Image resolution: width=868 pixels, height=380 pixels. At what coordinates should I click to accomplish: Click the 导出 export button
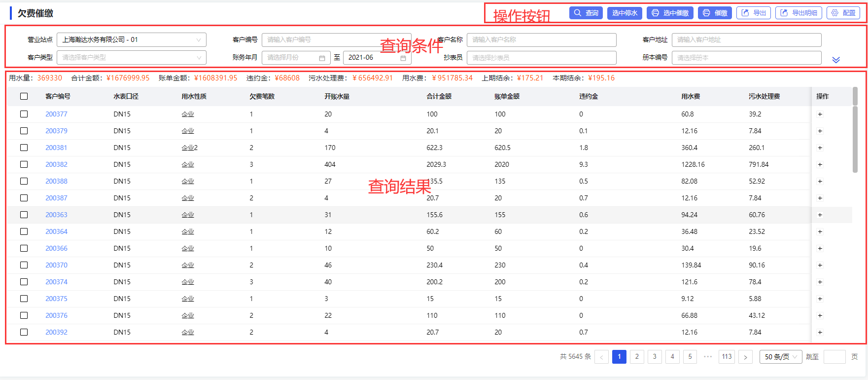753,13
